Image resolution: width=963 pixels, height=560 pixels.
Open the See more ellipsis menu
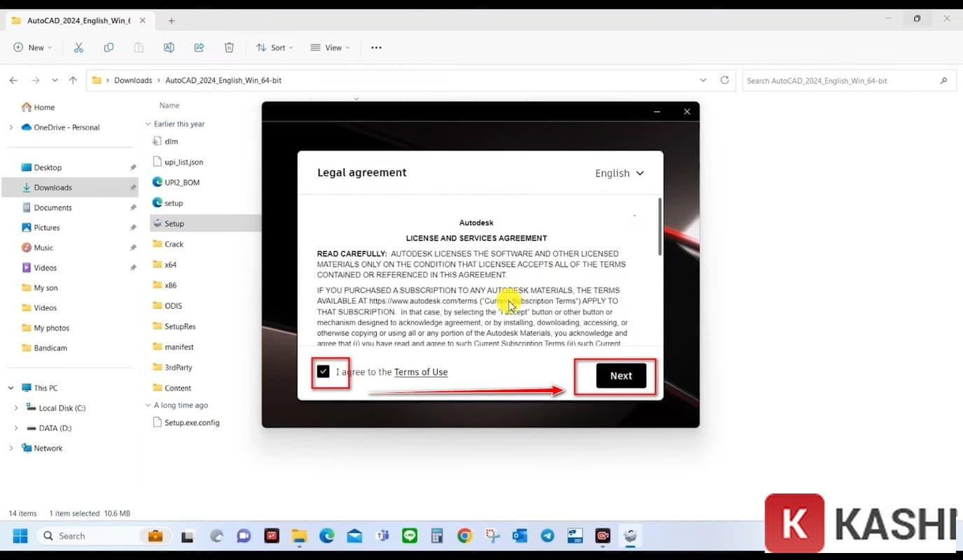click(376, 48)
